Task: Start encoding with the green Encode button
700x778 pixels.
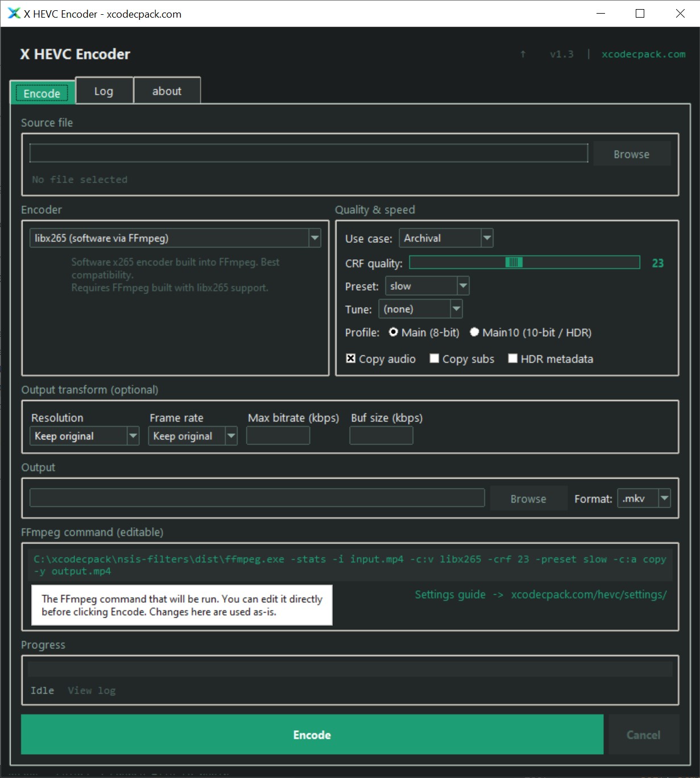Action: click(x=312, y=735)
